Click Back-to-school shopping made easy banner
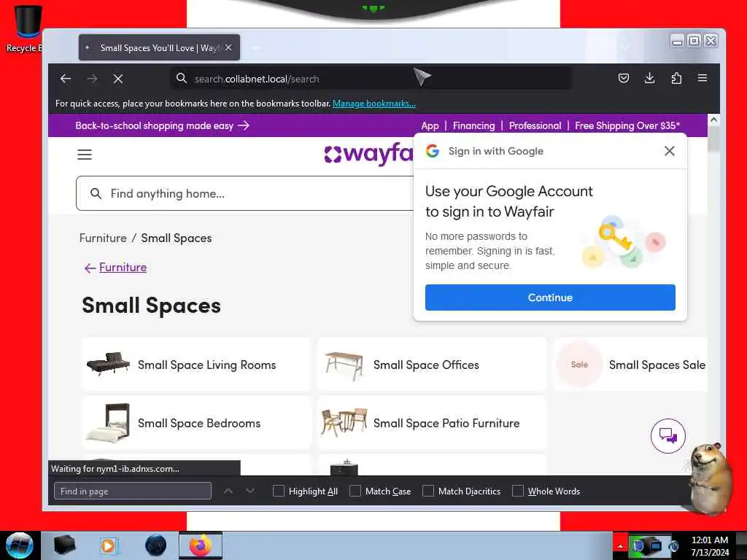747x560 pixels. (x=163, y=125)
